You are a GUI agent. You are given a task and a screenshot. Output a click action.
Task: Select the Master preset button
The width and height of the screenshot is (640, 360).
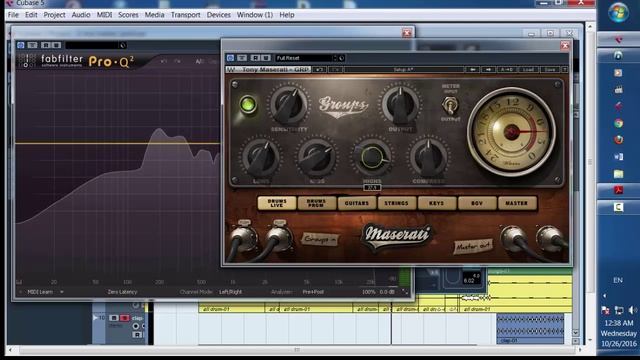click(x=517, y=203)
